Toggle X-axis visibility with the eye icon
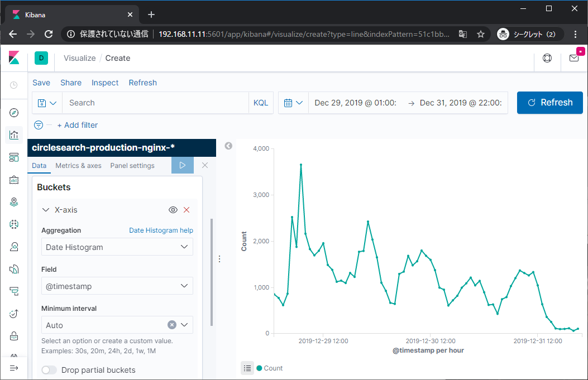 tap(173, 210)
